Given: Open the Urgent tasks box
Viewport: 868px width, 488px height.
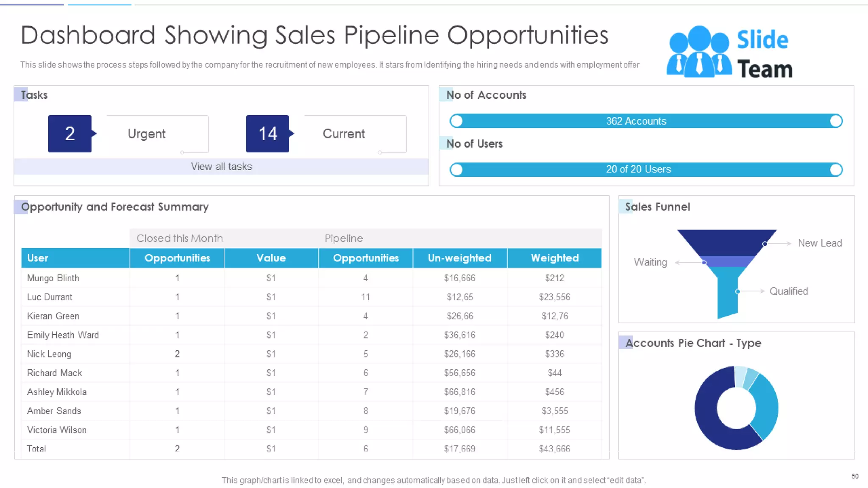Looking at the screenshot, I should 157,134.
